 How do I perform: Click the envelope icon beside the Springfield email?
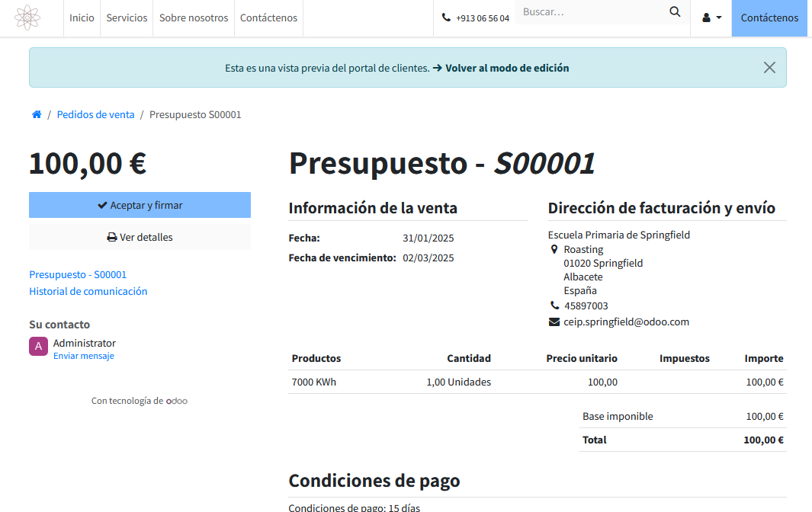click(554, 321)
